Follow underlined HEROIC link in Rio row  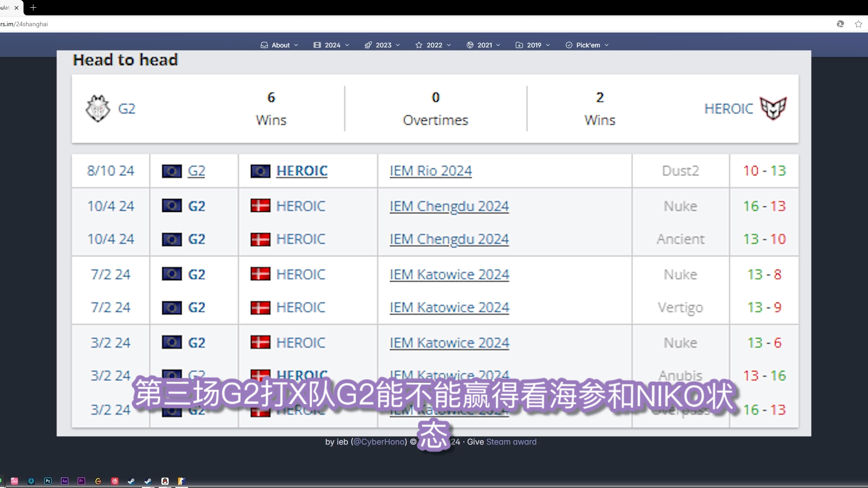tap(302, 171)
